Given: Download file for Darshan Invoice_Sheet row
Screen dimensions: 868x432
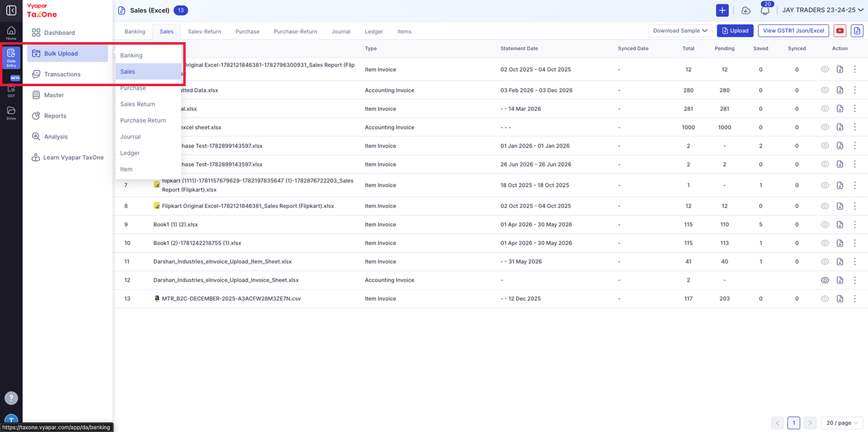Looking at the screenshot, I should coord(840,280).
